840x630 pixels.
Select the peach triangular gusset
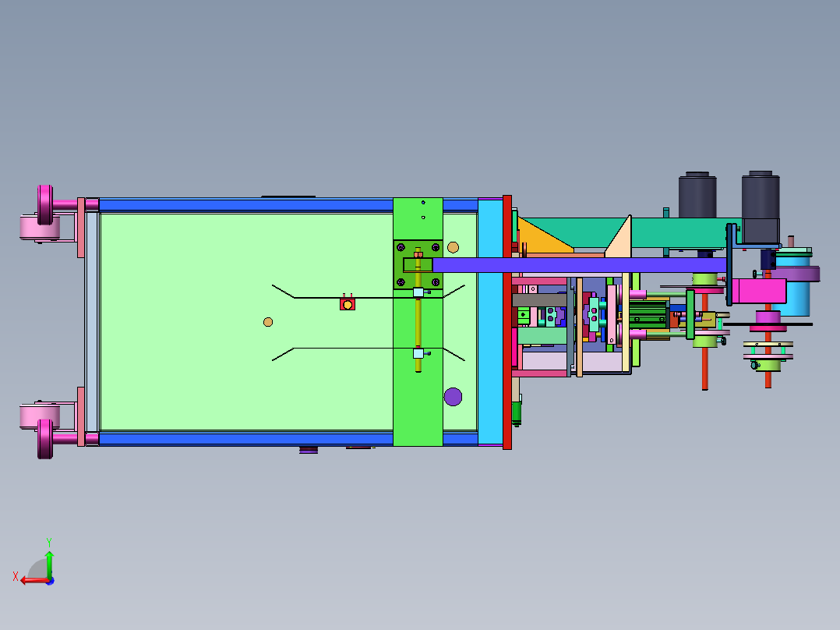tap(622, 240)
